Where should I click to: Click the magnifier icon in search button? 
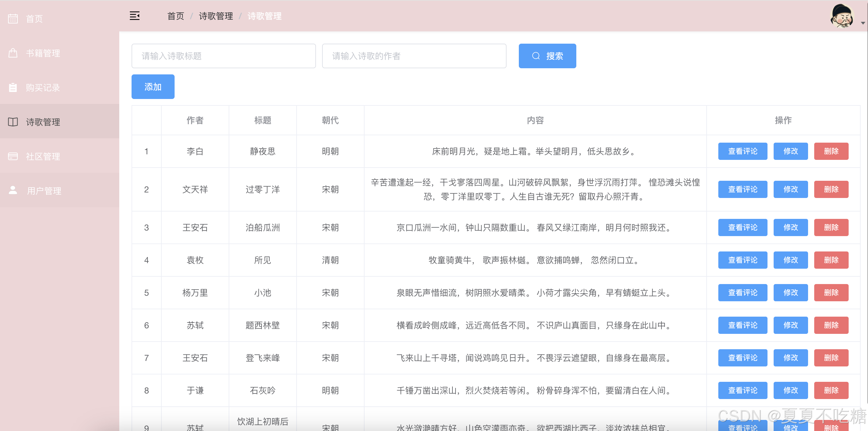click(536, 56)
